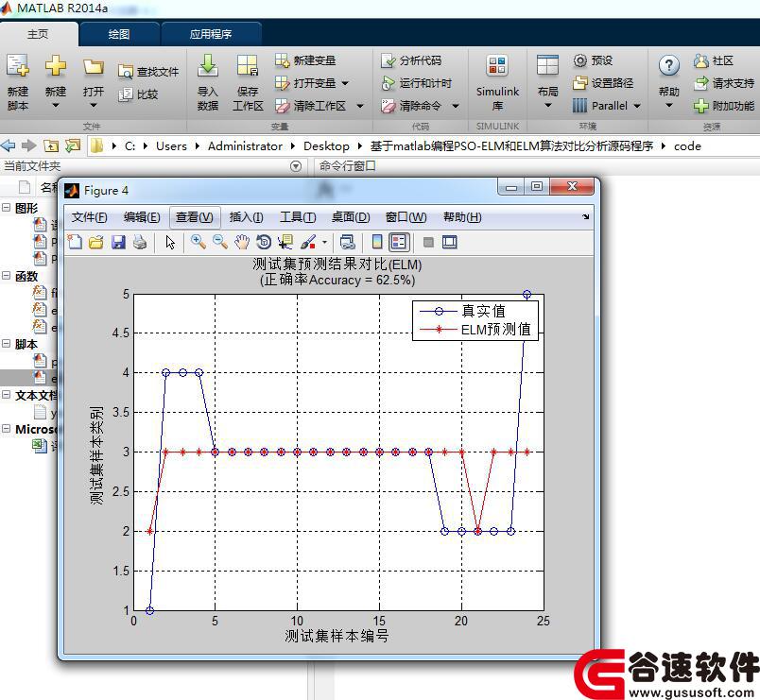
Task: Click the New Script (新建脚本) icon
Action: pyautogui.click(x=18, y=66)
